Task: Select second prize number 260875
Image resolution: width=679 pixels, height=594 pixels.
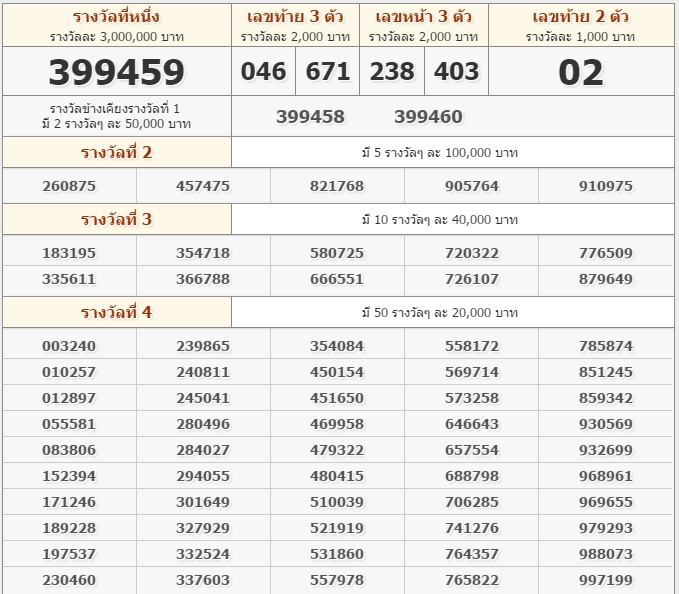Action: (x=69, y=186)
